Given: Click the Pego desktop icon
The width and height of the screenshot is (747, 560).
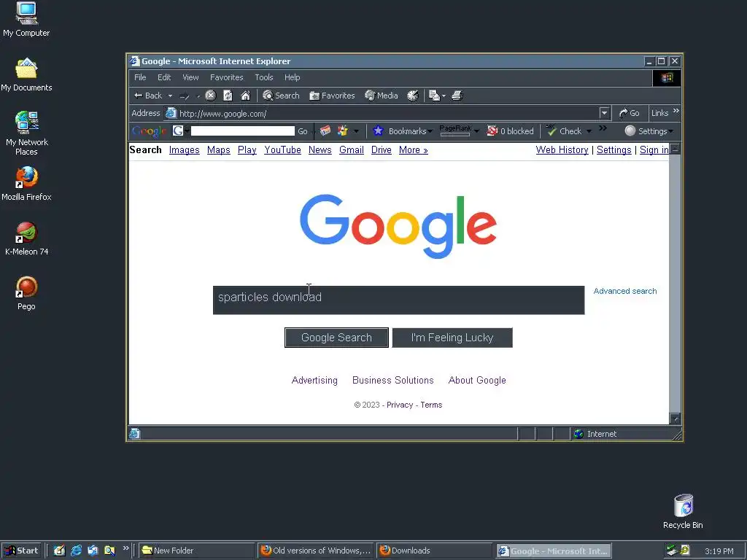Looking at the screenshot, I should point(26,293).
